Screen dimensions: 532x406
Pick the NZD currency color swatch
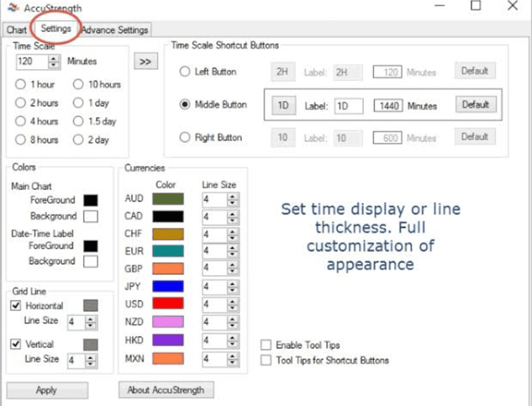pyautogui.click(x=168, y=321)
